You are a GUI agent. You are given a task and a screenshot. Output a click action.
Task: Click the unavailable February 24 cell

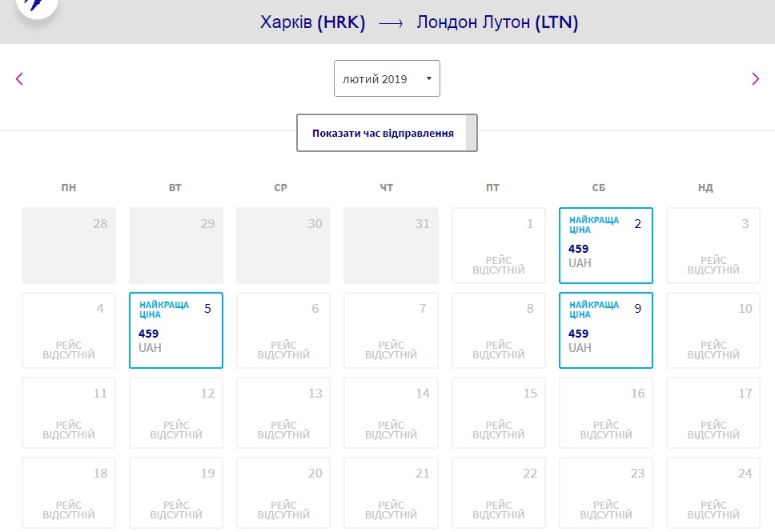click(713, 493)
